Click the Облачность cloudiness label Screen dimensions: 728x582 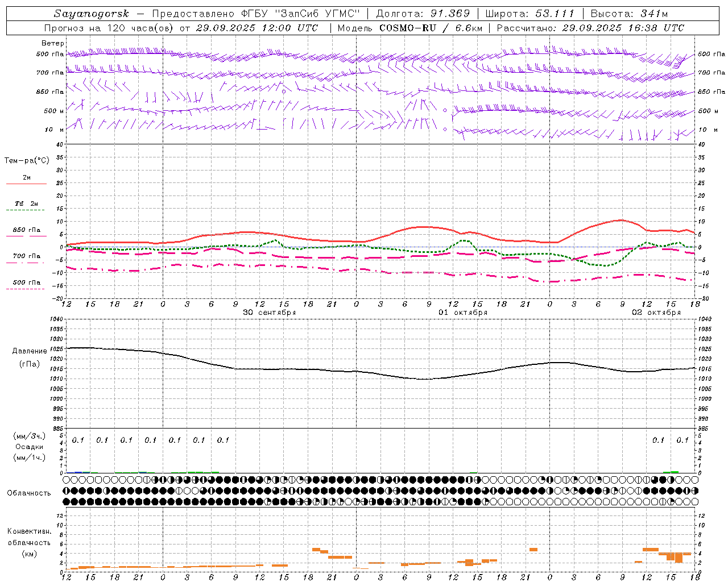coord(29,493)
